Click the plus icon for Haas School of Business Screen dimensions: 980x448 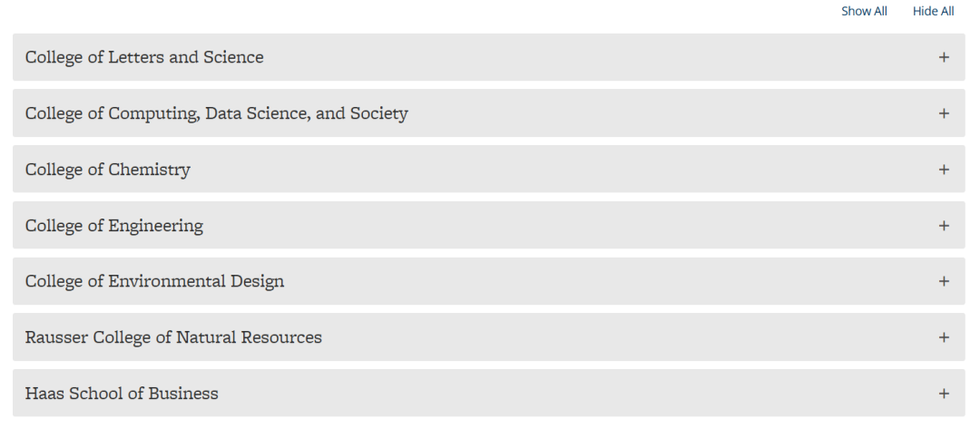pyautogui.click(x=944, y=394)
